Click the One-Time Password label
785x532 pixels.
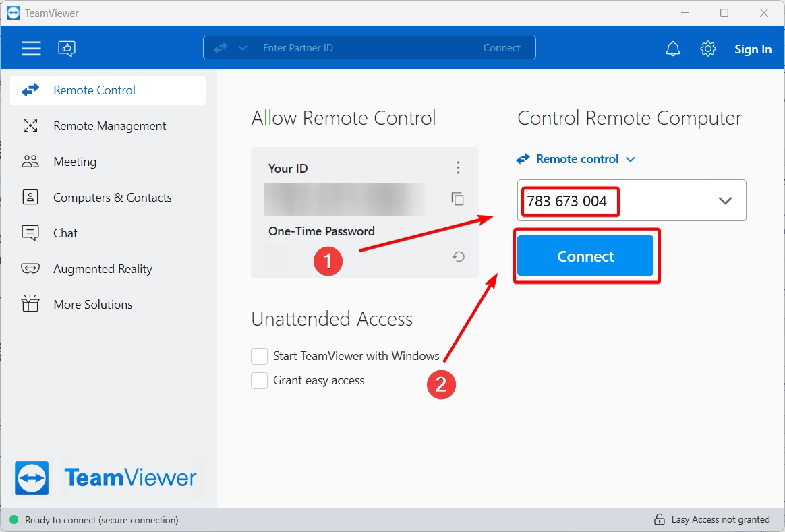[x=322, y=231]
